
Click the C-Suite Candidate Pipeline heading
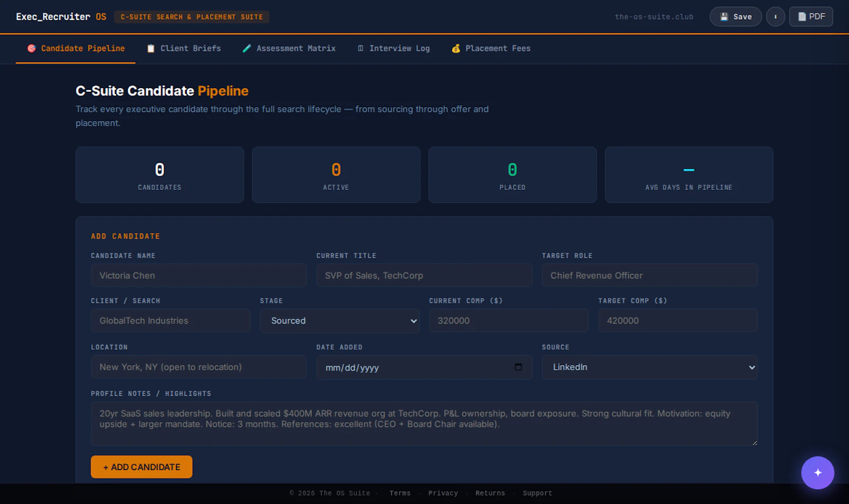162,91
